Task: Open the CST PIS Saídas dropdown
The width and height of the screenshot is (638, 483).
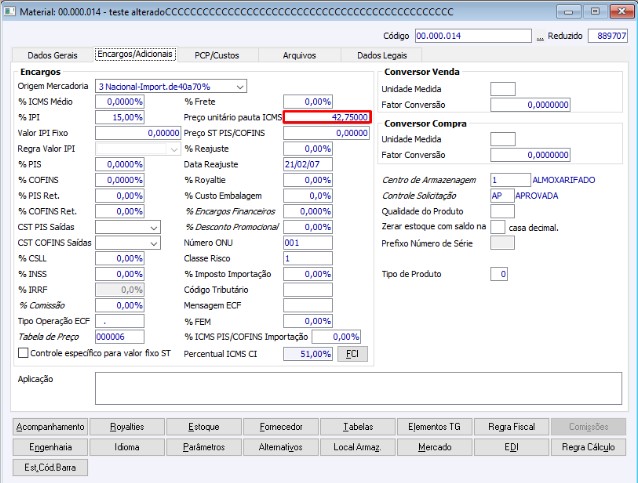Action: pos(154,227)
